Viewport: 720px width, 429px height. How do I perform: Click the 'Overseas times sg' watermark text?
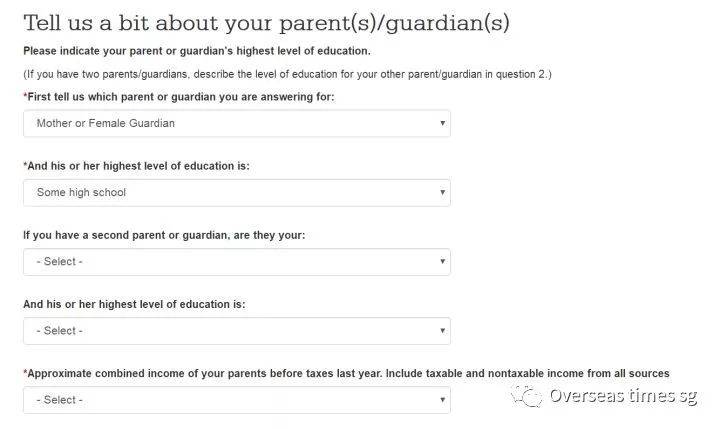click(622, 396)
